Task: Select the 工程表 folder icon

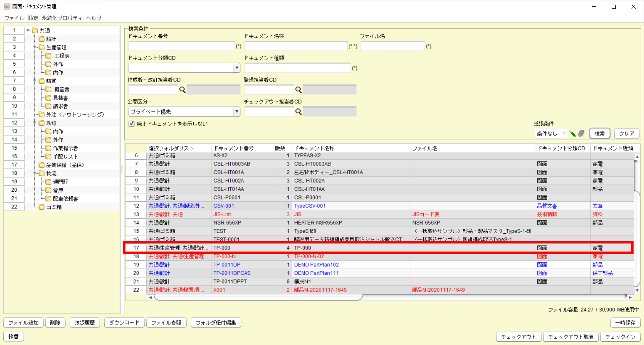Action: tap(48, 56)
